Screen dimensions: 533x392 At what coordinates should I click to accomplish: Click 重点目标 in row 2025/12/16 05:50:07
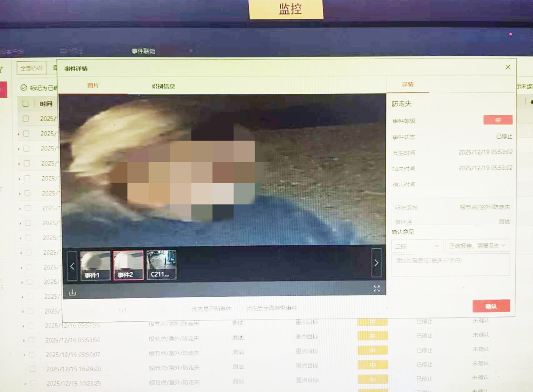point(307,351)
